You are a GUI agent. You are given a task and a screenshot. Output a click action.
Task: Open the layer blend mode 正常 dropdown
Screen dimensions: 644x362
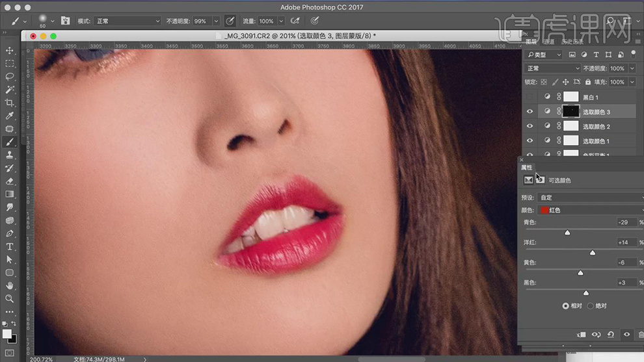553,68
